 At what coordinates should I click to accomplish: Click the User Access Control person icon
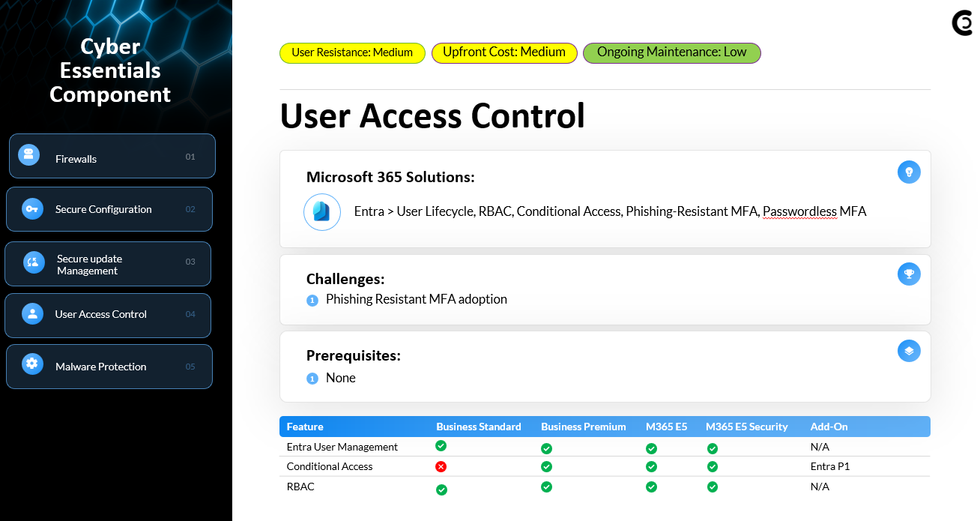click(x=32, y=313)
